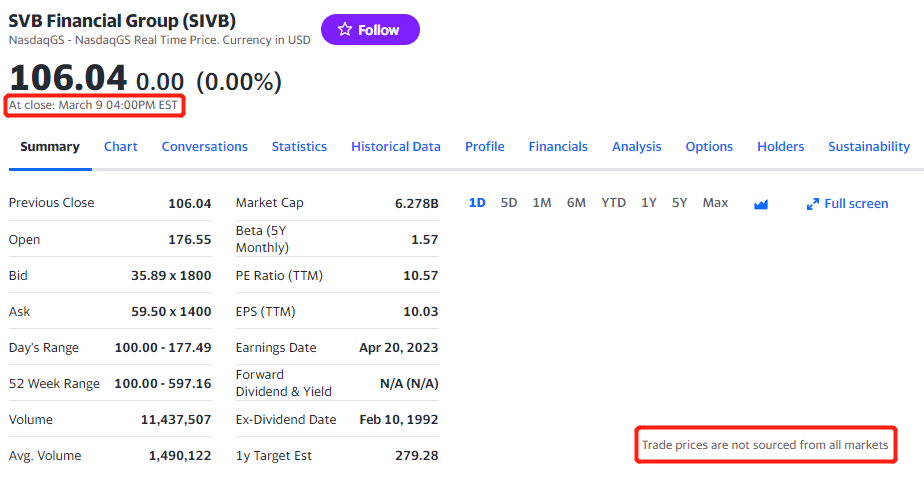
Task: Click the Trade prices disclaimer text
Action: (765, 445)
